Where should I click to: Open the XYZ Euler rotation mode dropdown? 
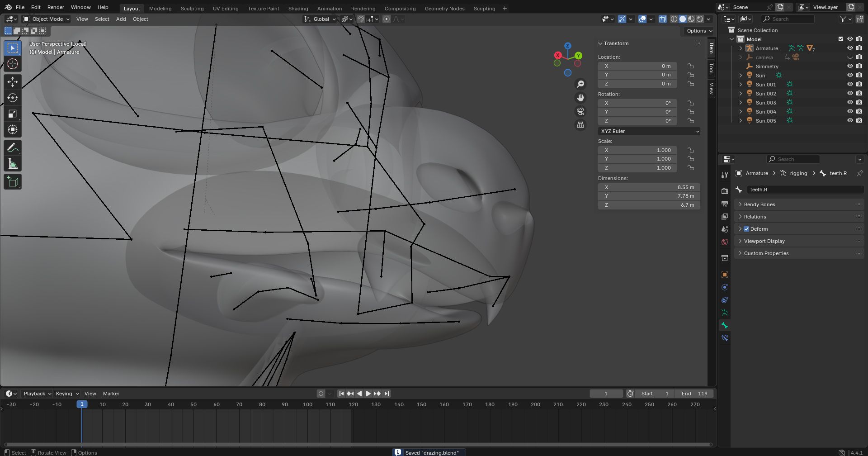tap(649, 131)
